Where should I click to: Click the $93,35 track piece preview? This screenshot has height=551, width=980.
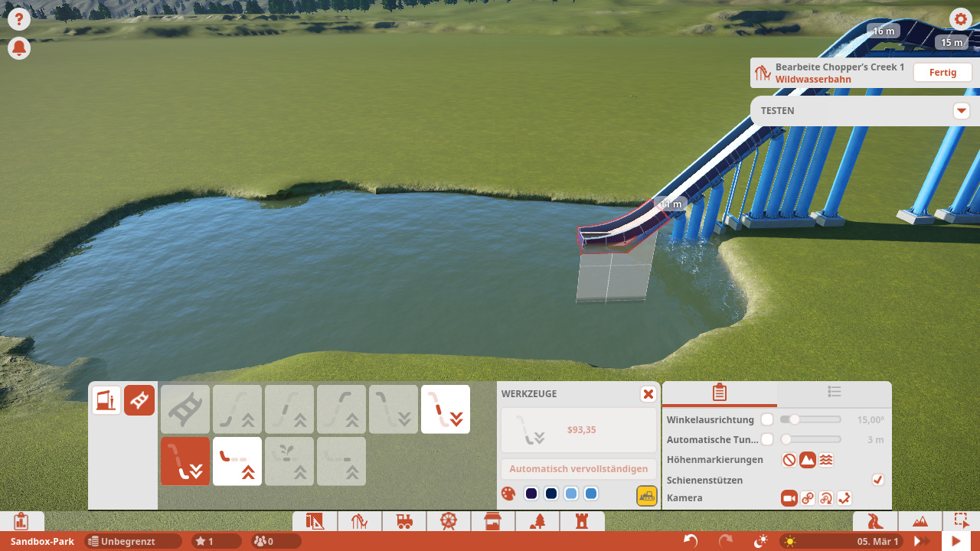point(579,430)
